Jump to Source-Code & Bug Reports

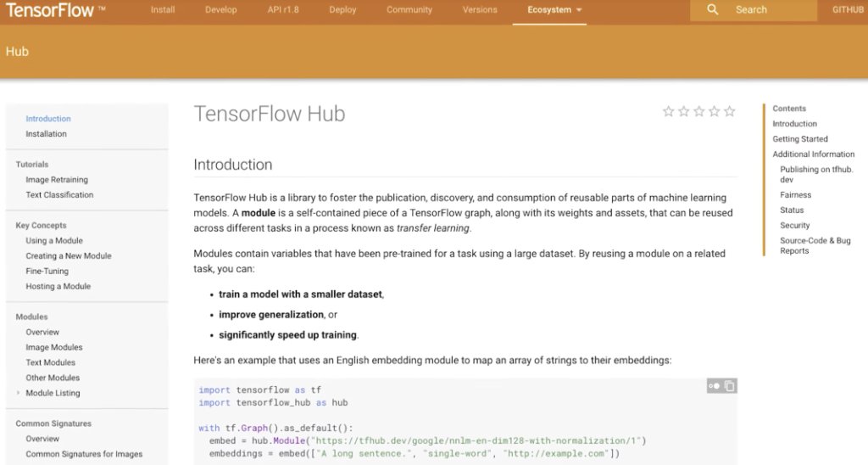click(x=815, y=245)
